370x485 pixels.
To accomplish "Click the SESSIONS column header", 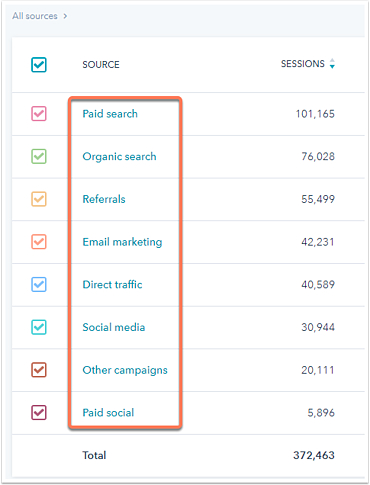I will [x=303, y=64].
